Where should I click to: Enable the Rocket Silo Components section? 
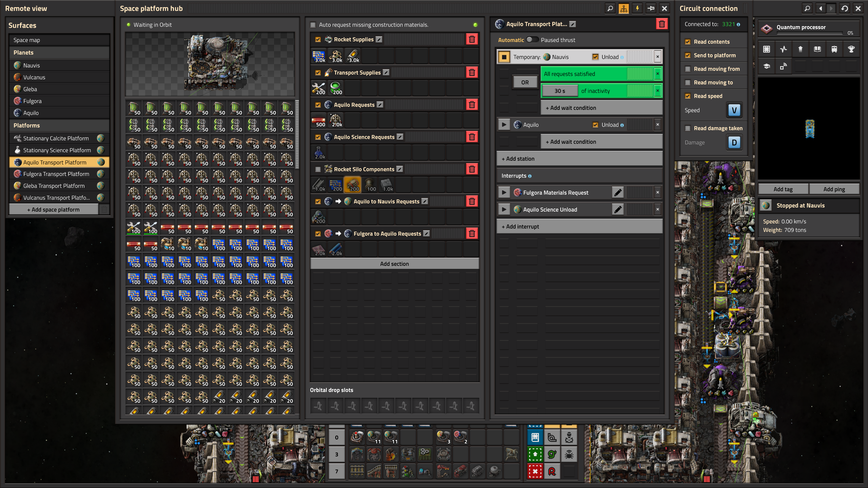[x=318, y=169]
